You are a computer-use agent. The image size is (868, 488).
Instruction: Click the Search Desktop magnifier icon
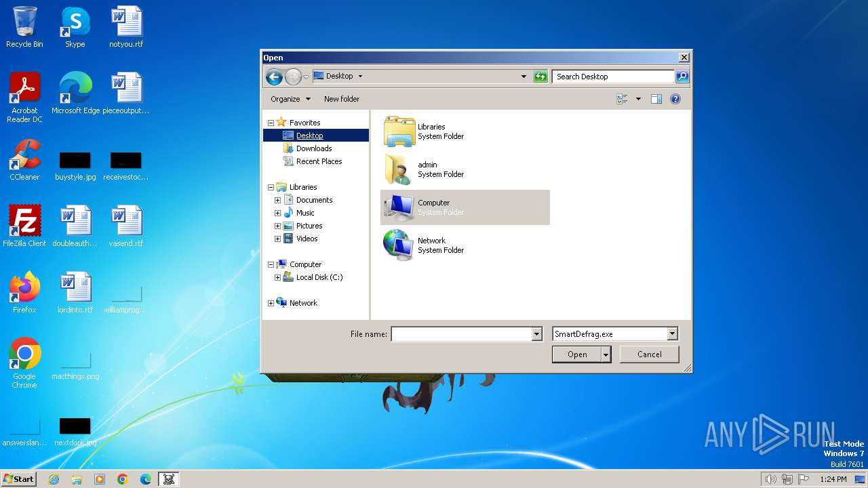click(682, 77)
